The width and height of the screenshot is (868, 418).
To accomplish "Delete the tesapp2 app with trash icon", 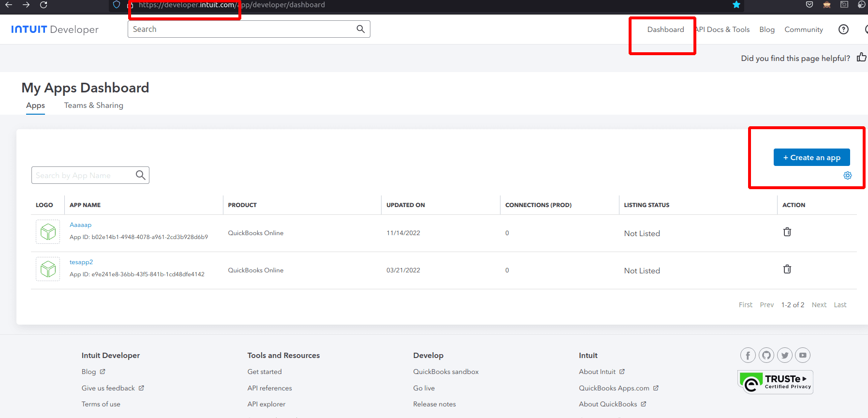I will point(787,269).
